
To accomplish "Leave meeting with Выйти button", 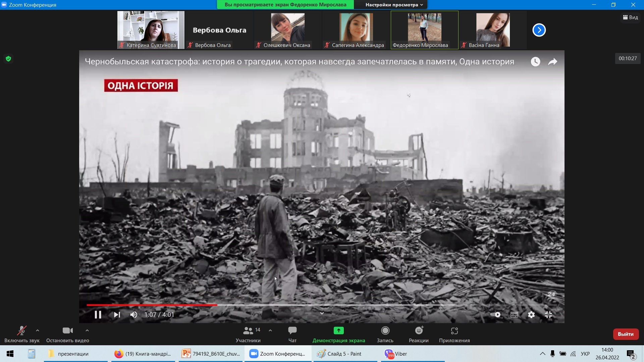I will tap(626, 334).
